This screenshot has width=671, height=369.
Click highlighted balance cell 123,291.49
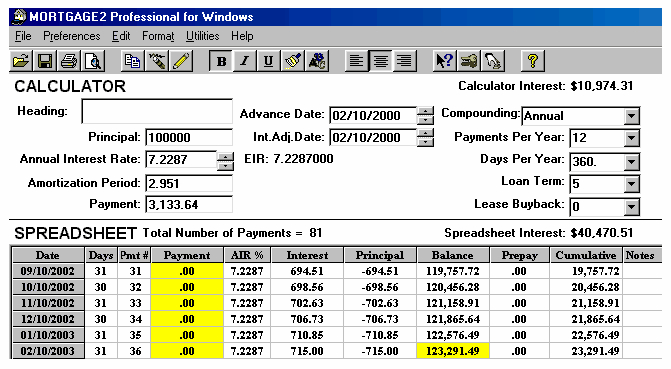(x=453, y=351)
